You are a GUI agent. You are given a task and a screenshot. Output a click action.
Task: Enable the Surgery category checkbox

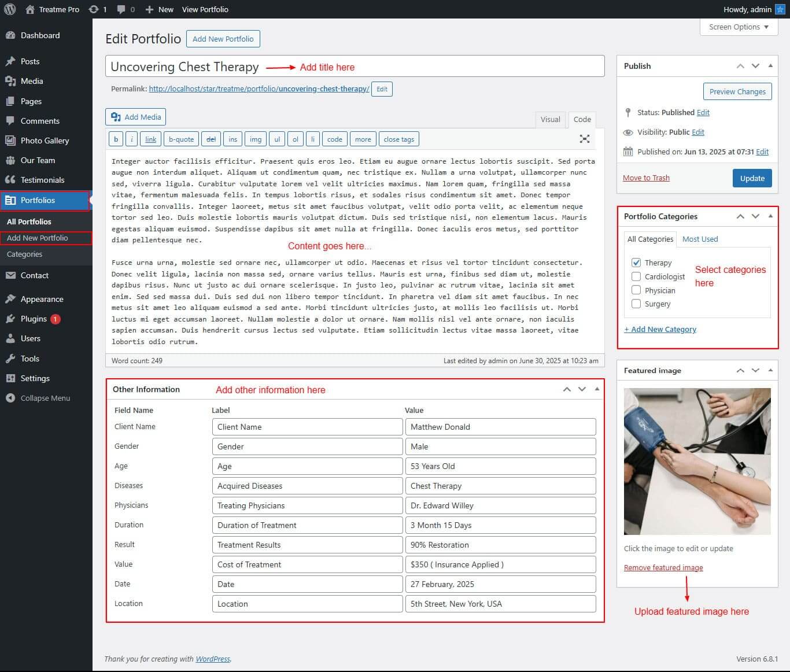(636, 304)
